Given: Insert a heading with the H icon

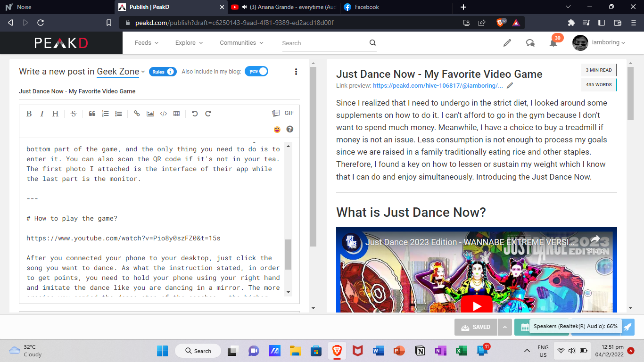Looking at the screenshot, I should click(55, 114).
